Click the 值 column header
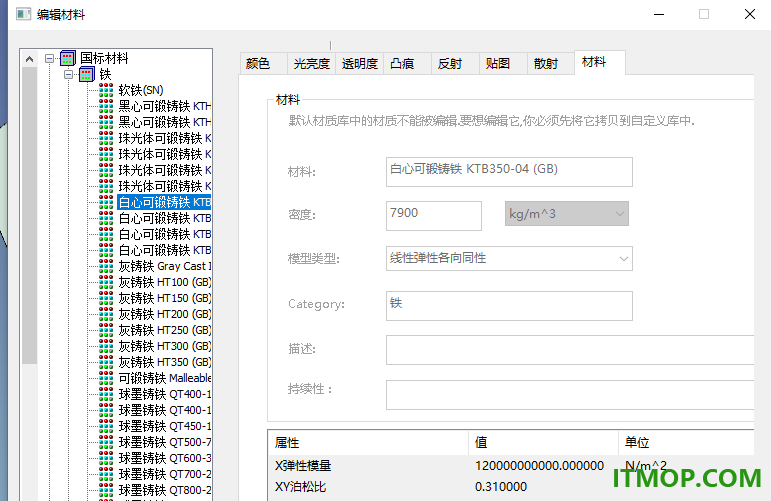This screenshot has height=501, width=771. tap(543, 442)
